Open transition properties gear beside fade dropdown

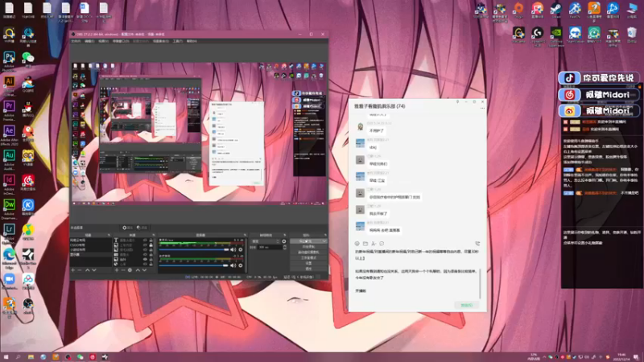pos(284,241)
